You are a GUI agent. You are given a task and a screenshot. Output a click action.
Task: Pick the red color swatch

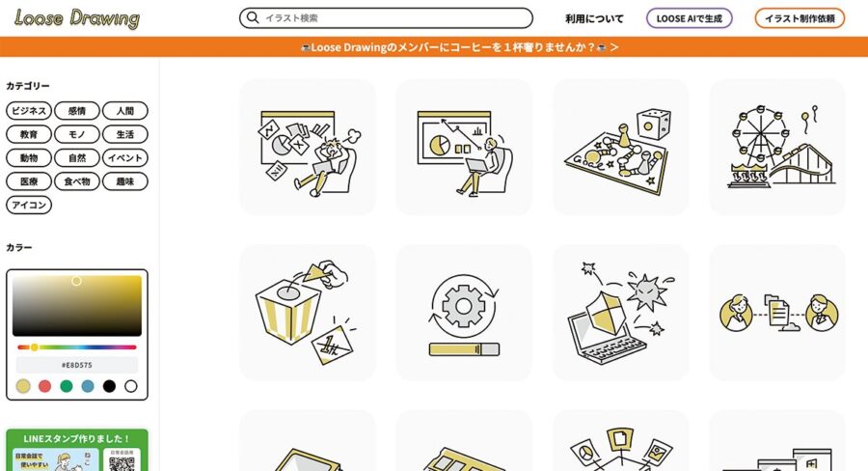(44, 386)
